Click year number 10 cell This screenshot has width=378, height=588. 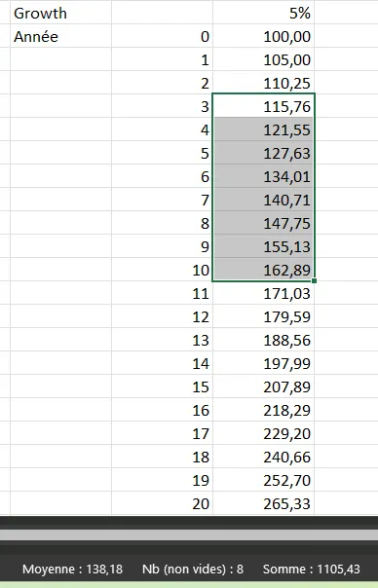(x=162, y=270)
